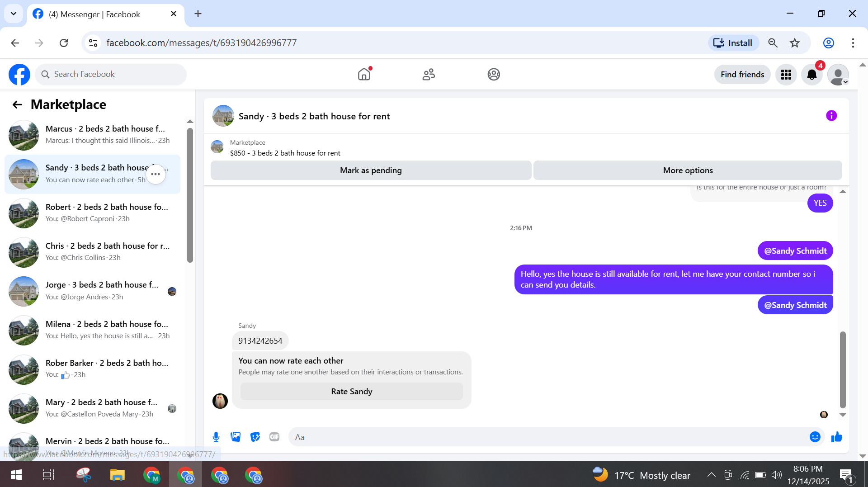
Task: Choose a GIF with the GIF icon
Action: [x=274, y=437]
